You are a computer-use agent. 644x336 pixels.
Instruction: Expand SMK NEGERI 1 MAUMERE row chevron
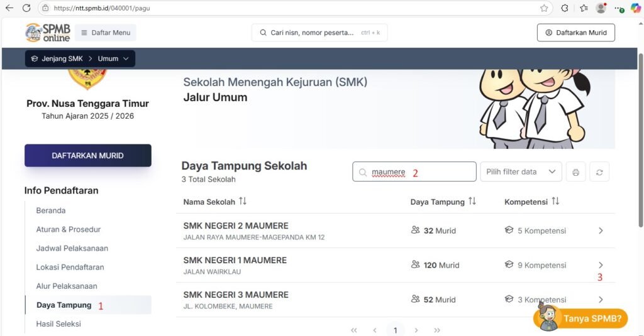tap(601, 265)
